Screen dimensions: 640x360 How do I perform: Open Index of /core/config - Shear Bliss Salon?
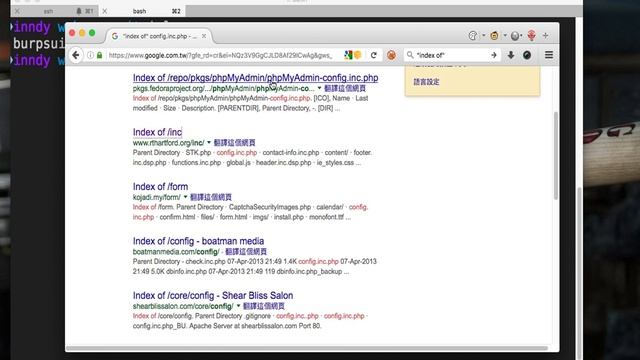(x=213, y=295)
